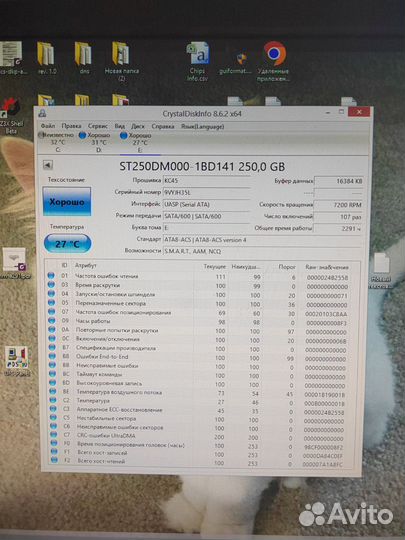Click the 27 °C temperature button

click(68, 244)
